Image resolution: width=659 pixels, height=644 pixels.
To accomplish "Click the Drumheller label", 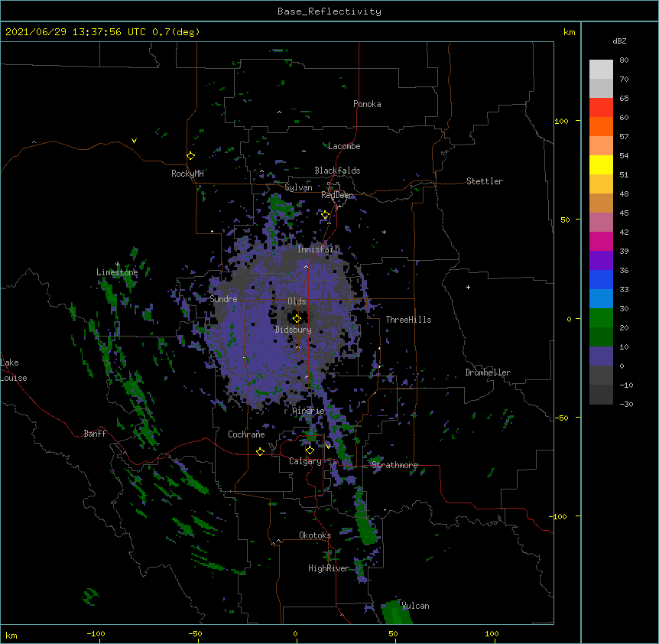I will tap(488, 372).
